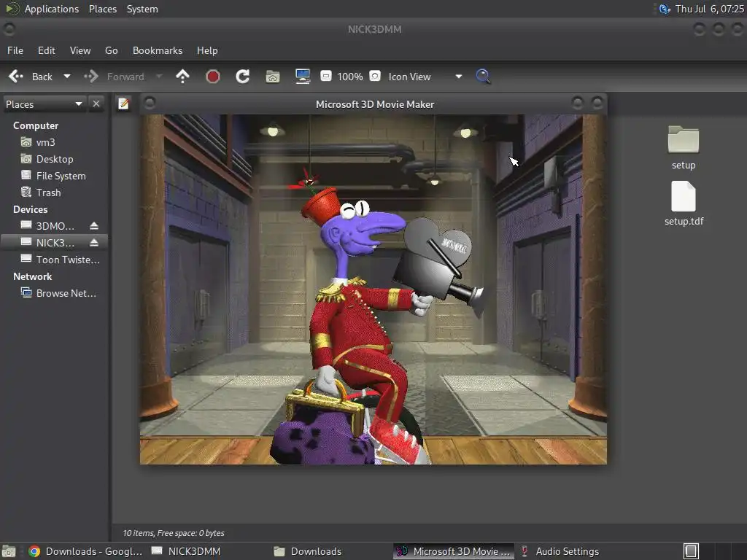Viewport: 747px width, 560px height.
Task: Zoom in with the plus icon
Action: (375, 76)
